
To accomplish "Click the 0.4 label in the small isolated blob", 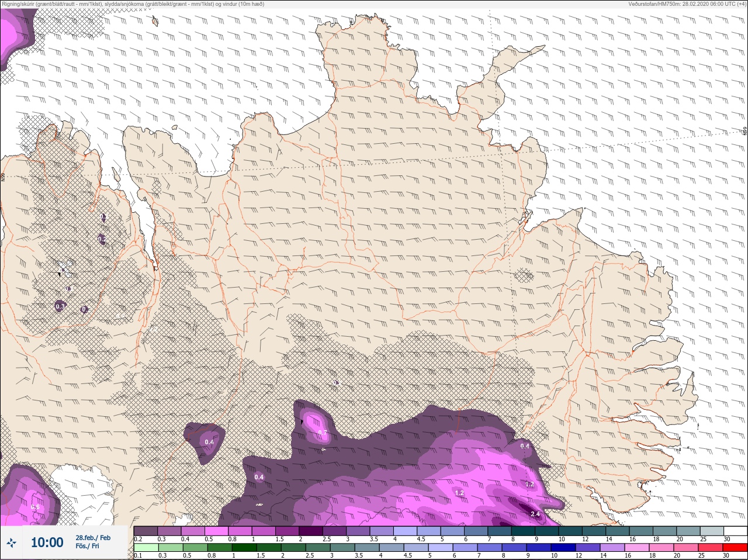I will 209,442.
